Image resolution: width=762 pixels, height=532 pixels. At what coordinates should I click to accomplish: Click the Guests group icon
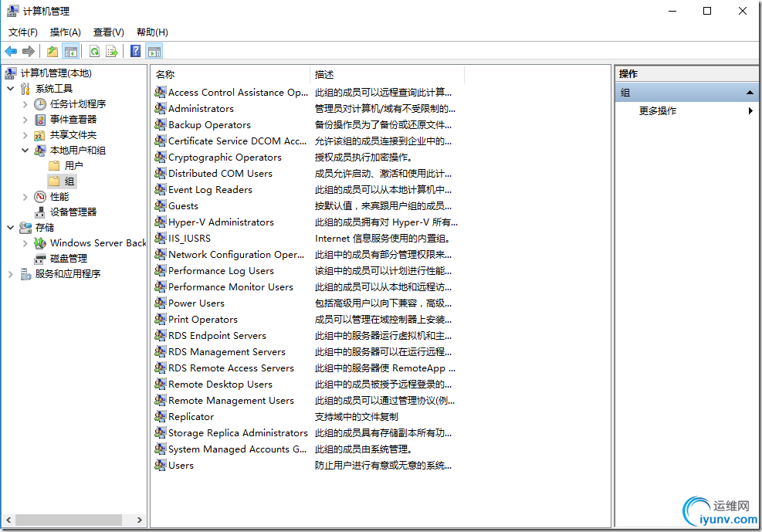[x=161, y=205]
